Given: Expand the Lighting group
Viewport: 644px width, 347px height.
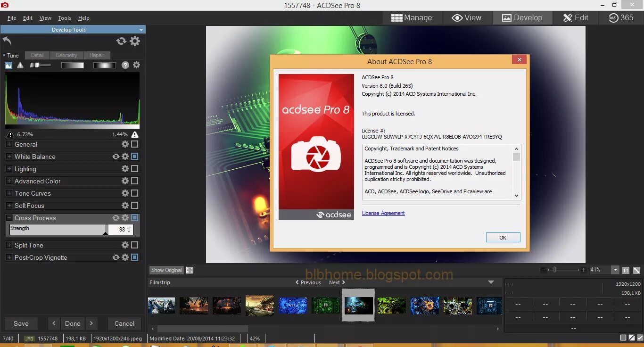Looking at the screenshot, I should point(9,169).
